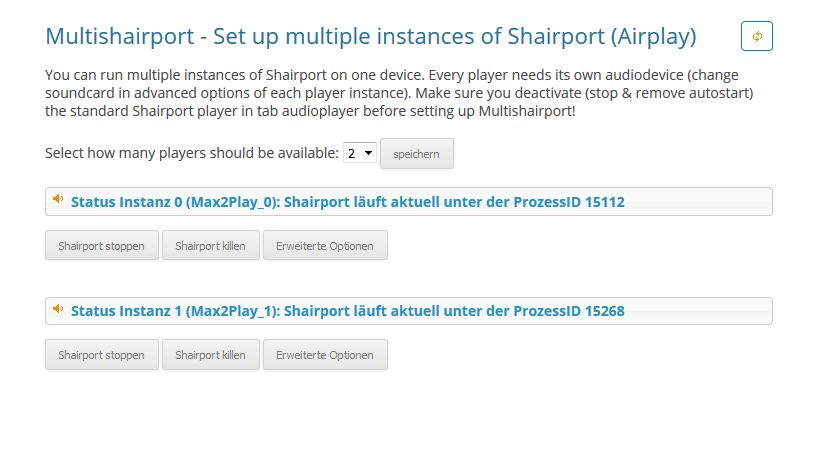
Task: Click the speaker icon for Instanz 0
Action: 58,199
